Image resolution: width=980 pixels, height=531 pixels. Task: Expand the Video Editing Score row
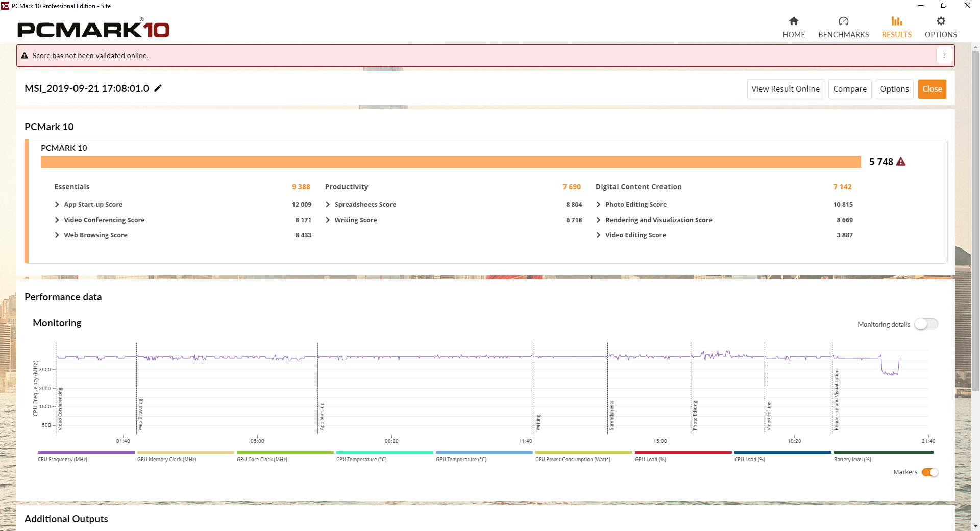[598, 235]
